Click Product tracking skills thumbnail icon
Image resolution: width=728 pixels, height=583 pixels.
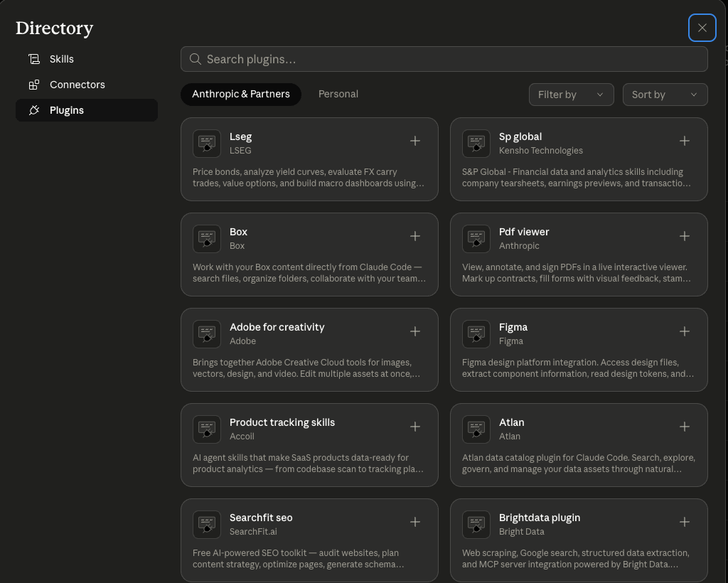pos(207,429)
